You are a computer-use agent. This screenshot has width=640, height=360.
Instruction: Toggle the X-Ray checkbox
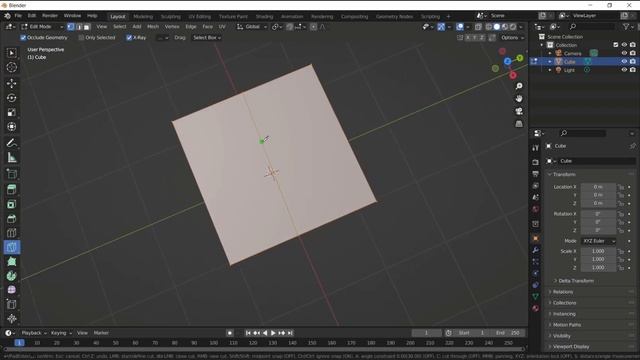pyautogui.click(x=129, y=38)
